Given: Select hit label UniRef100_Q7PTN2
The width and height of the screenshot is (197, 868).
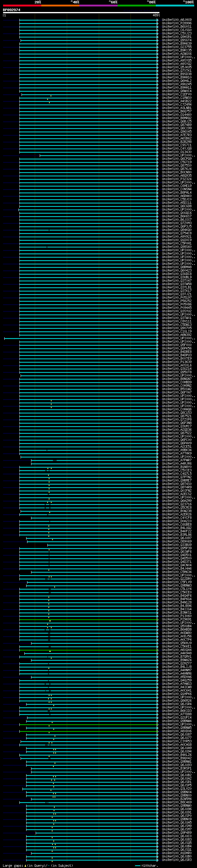Looking at the screenshot, I should [177, 477].
